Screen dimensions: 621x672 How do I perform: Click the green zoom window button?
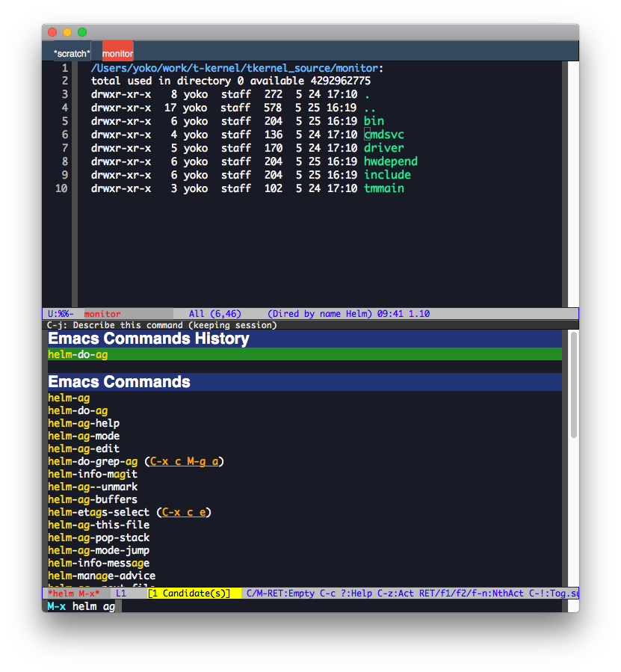click(x=82, y=32)
